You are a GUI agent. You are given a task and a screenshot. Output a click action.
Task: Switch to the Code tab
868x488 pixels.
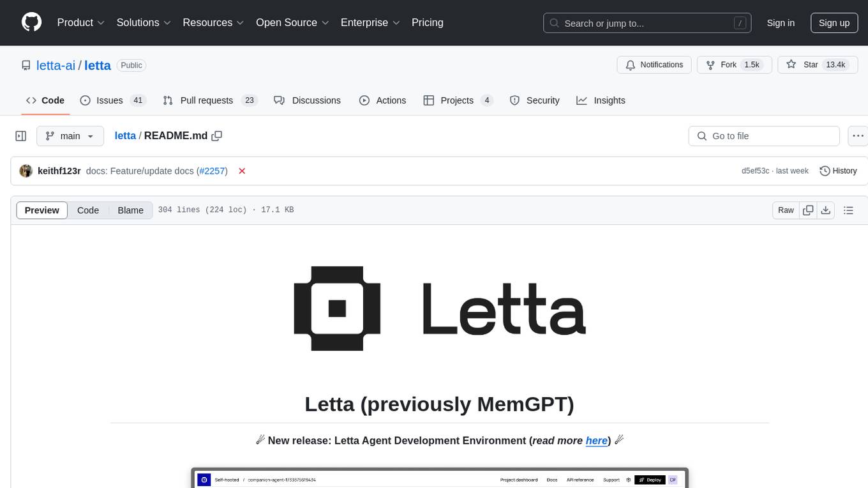tap(45, 100)
